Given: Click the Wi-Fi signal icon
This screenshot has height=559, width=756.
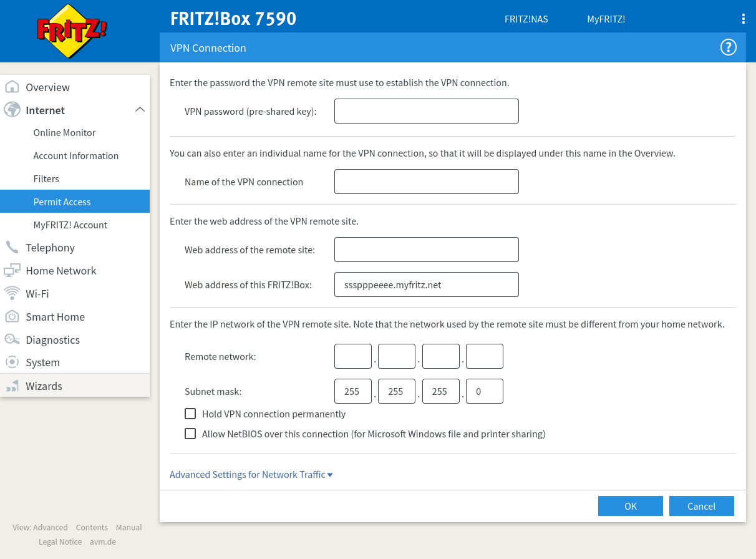Looking at the screenshot, I should [12, 294].
